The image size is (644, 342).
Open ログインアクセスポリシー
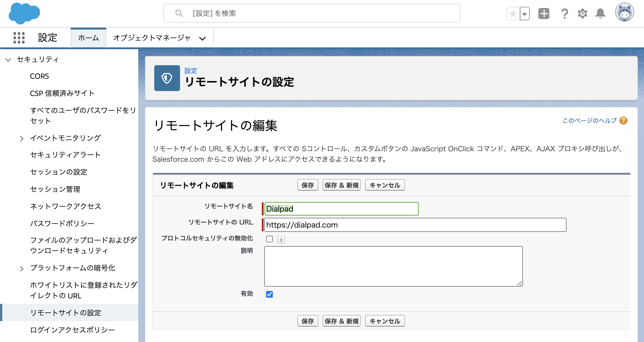(73, 330)
